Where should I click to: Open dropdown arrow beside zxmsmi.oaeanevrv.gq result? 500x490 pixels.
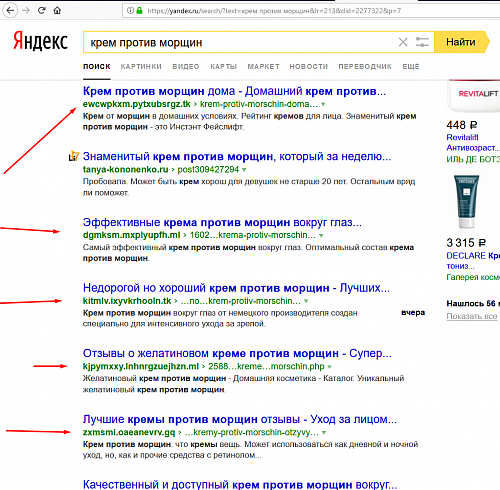pyautogui.click(x=324, y=433)
